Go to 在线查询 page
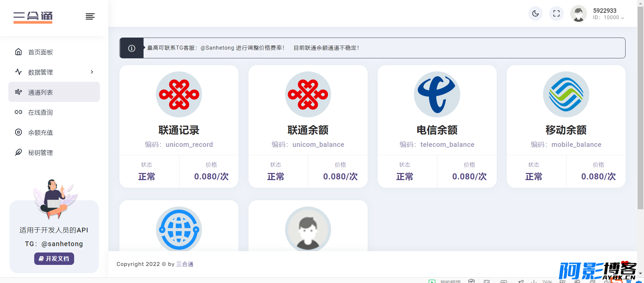This screenshot has width=644, height=283. (41, 112)
